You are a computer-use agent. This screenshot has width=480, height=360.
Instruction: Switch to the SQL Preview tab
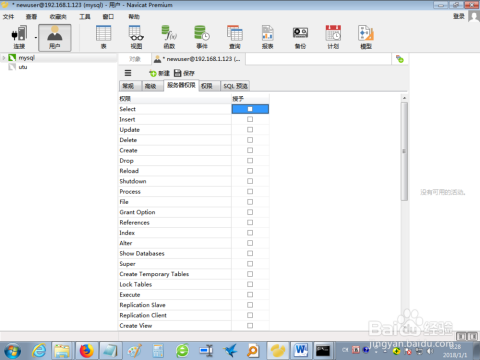pyautogui.click(x=235, y=86)
